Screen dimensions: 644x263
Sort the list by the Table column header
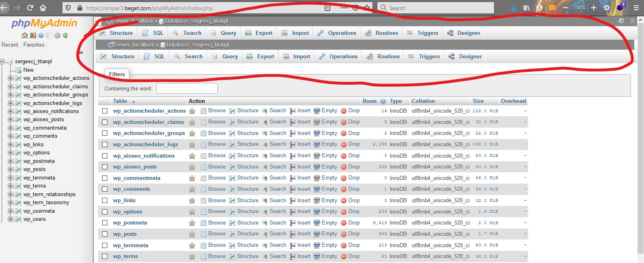click(120, 101)
